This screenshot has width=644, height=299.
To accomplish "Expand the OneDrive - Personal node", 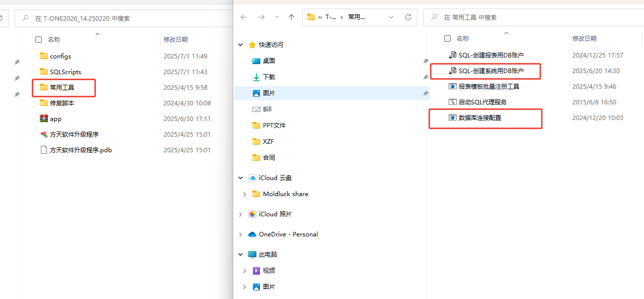I will (241, 234).
